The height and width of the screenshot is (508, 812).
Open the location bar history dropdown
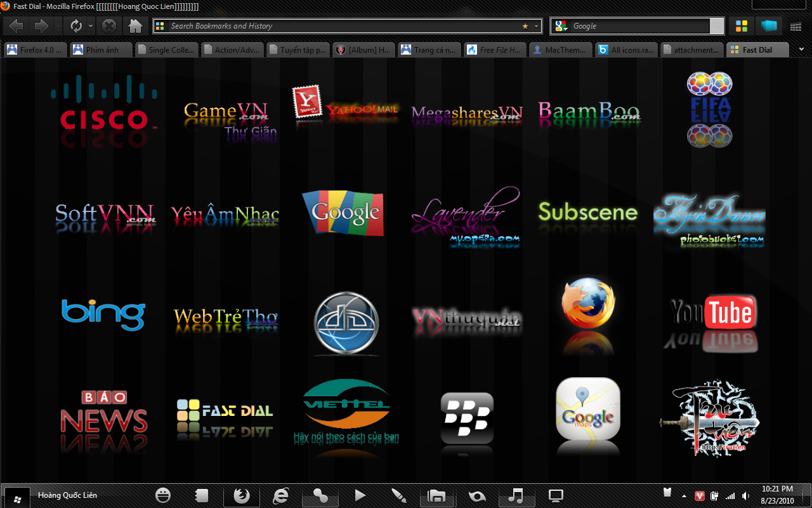pos(537,26)
